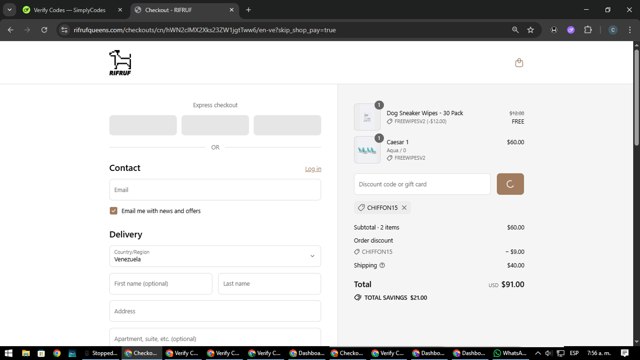Click the extension icon left of purple one
640x360 pixels.
pyautogui.click(x=553, y=30)
